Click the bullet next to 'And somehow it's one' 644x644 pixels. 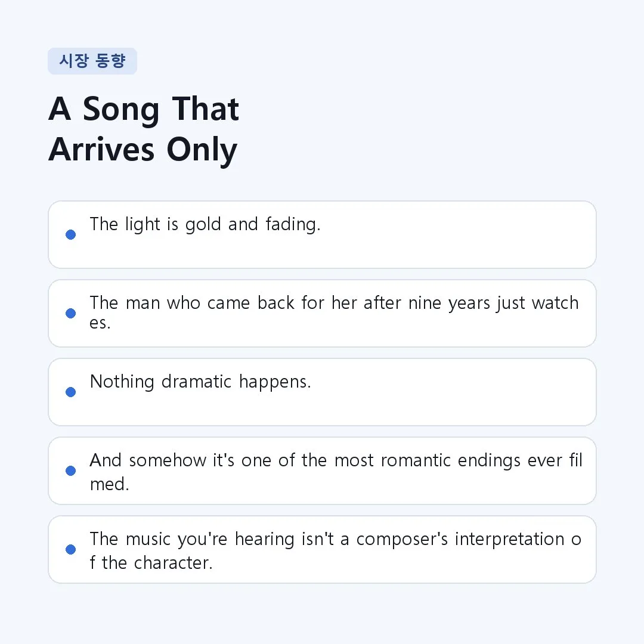70,470
